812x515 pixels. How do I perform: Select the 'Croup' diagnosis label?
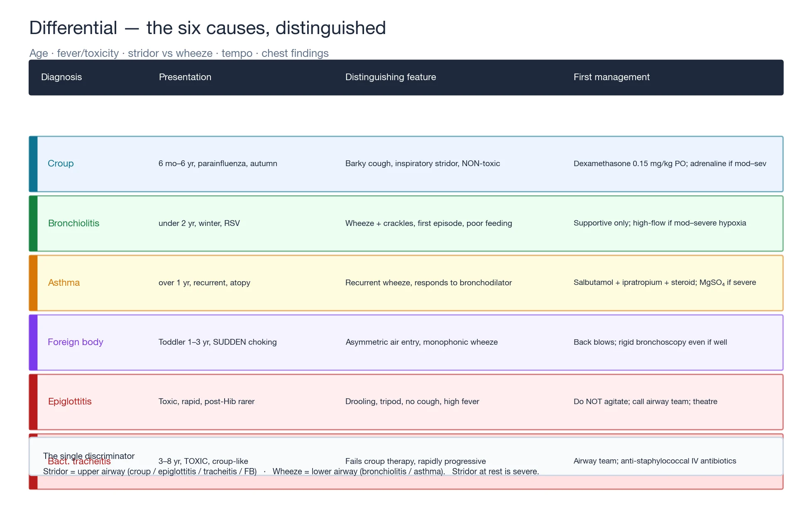pyautogui.click(x=61, y=164)
